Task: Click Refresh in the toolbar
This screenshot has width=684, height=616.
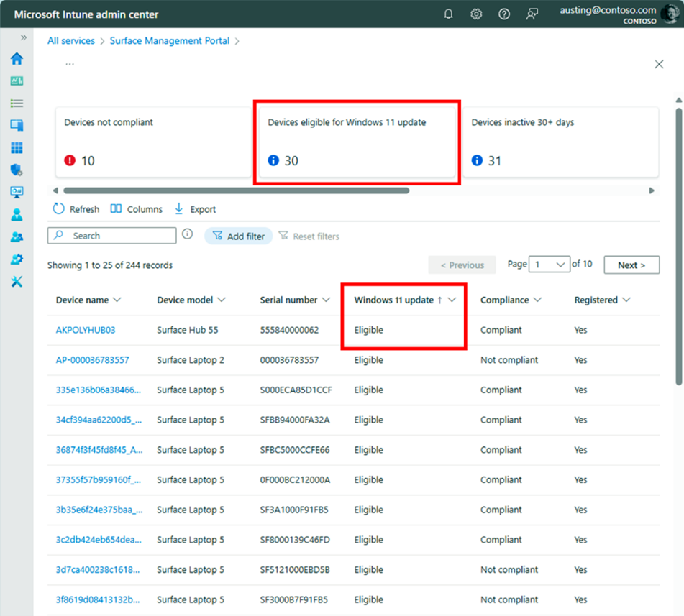Action: click(76, 209)
